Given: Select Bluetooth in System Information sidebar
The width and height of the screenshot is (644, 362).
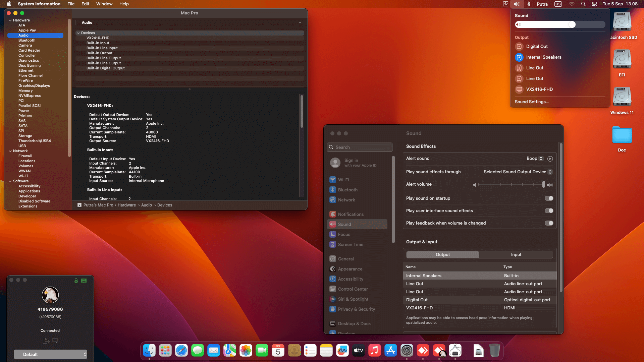Looking at the screenshot, I should tap(27, 41).
